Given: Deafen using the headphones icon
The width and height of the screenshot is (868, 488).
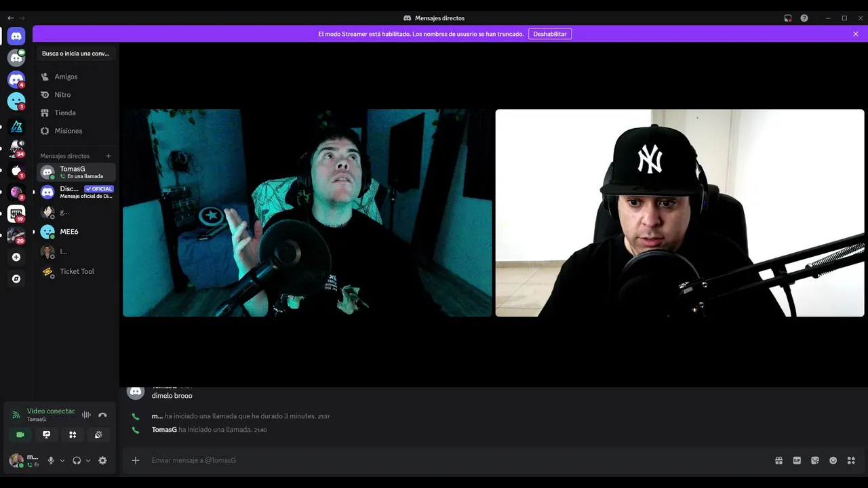Looking at the screenshot, I should 77,460.
